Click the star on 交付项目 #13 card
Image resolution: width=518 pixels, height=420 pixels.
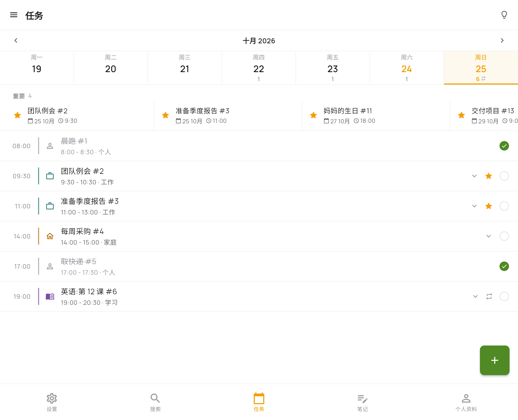point(461,115)
